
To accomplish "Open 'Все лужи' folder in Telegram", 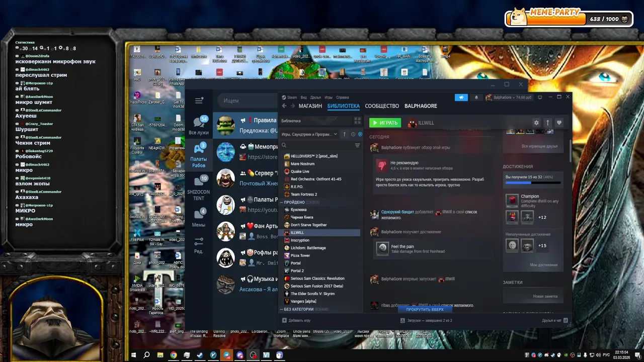I will coord(199,126).
